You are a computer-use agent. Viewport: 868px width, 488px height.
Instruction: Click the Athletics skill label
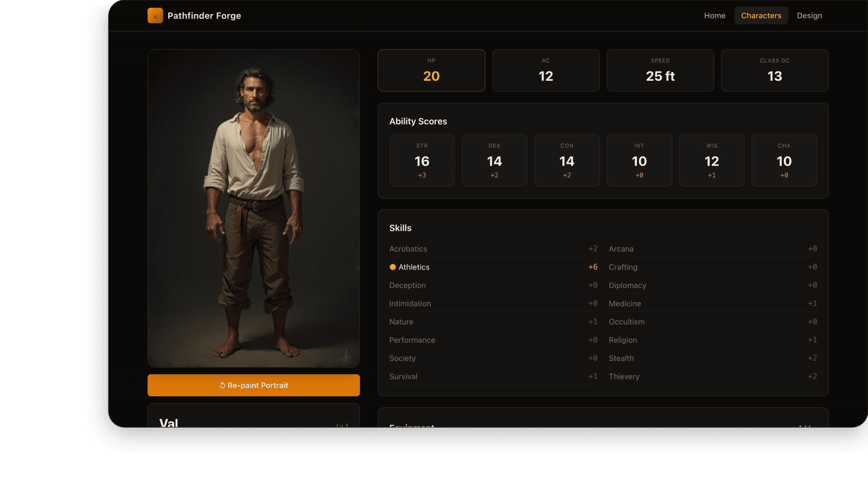(414, 267)
